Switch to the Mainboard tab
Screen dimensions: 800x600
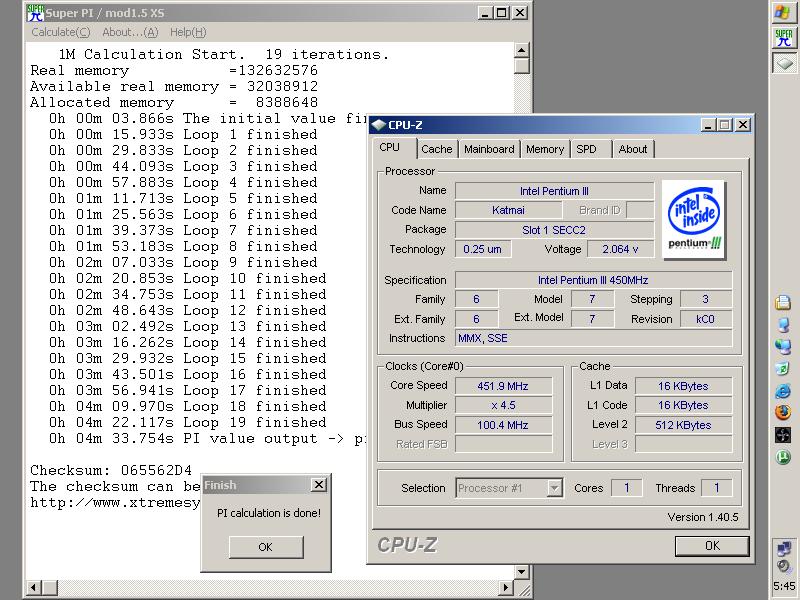point(489,149)
